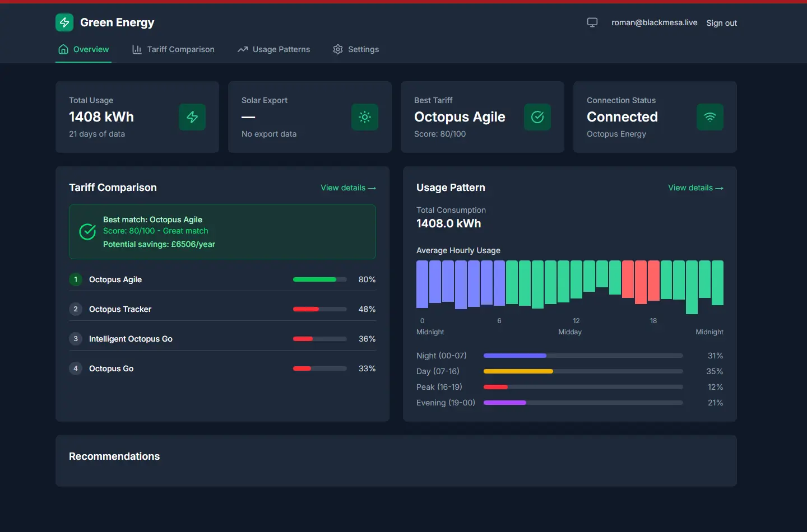Switch to the Tariff Comparison tab
The height and width of the screenshot is (532, 807).
click(x=180, y=49)
